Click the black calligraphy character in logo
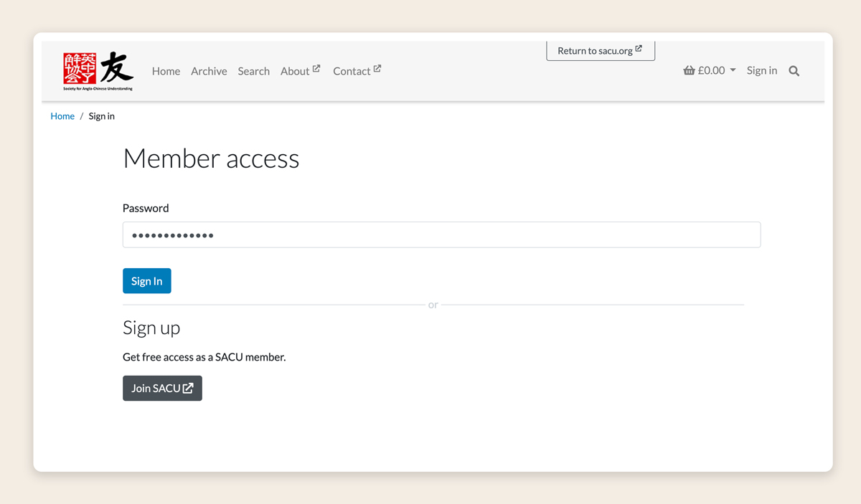861x504 pixels. pyautogui.click(x=116, y=68)
